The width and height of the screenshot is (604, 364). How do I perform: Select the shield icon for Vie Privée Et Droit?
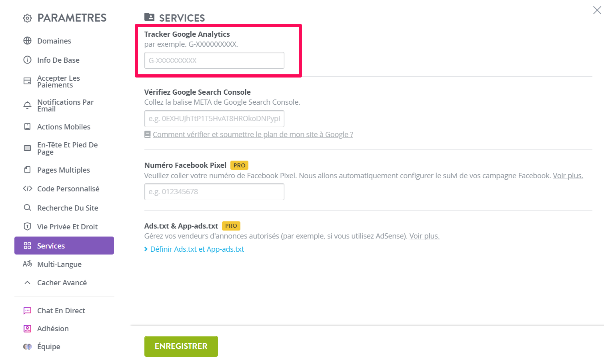click(27, 227)
